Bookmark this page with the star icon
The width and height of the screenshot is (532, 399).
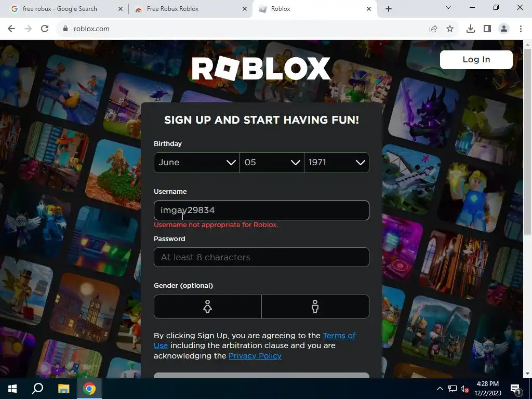tap(450, 29)
